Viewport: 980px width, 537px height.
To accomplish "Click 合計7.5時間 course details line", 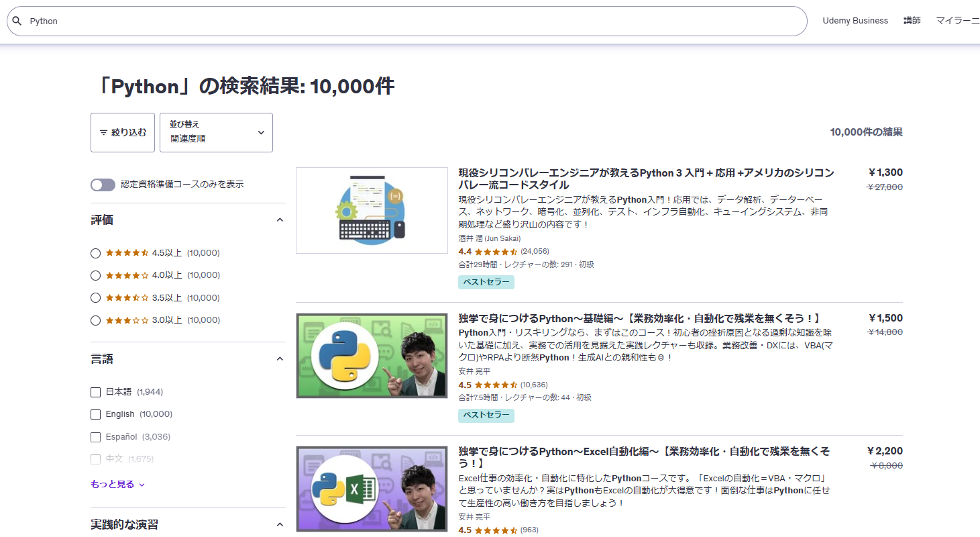I will (525, 397).
